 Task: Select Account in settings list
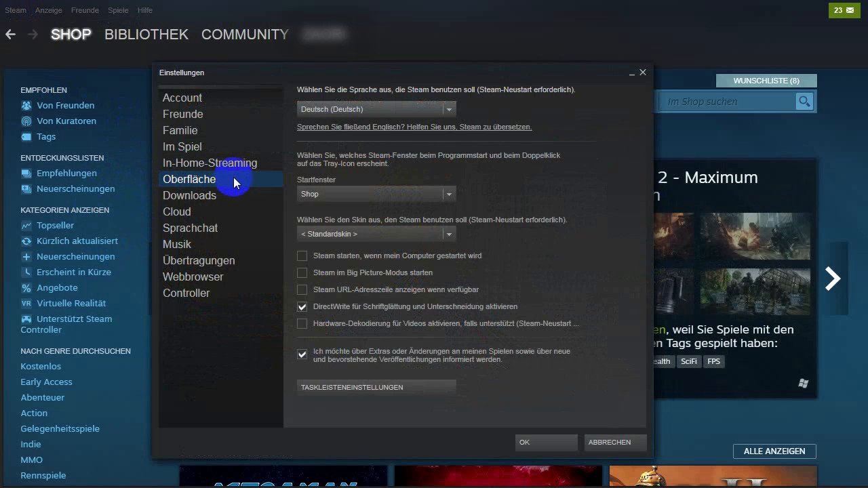pos(220,98)
